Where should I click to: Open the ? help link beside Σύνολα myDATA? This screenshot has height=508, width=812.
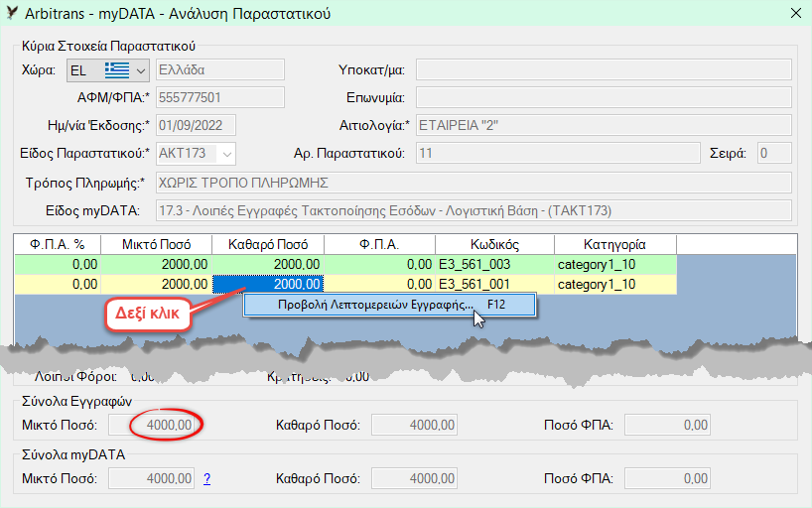[206, 479]
